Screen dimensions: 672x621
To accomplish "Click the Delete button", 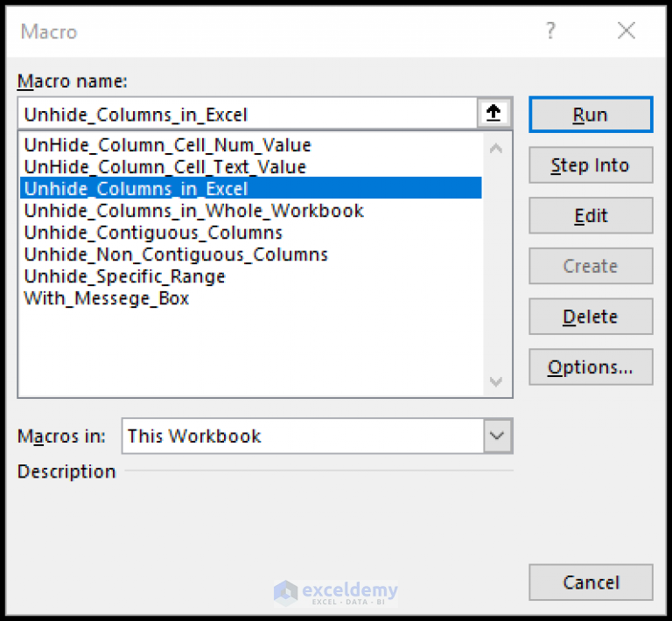I will 591,317.
